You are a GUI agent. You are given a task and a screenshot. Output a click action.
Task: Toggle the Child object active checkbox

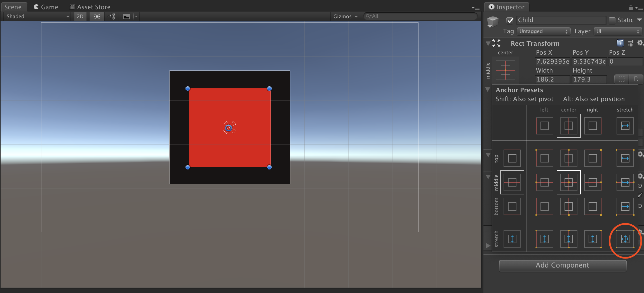pyautogui.click(x=510, y=20)
